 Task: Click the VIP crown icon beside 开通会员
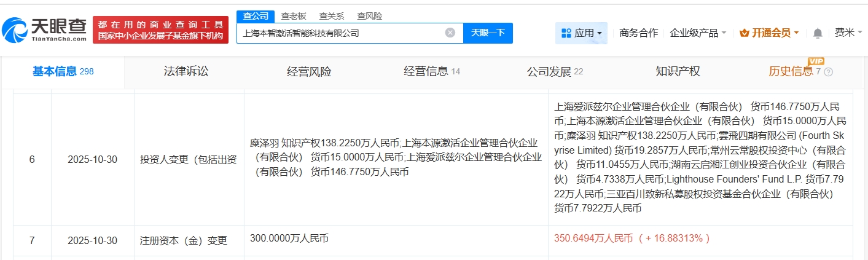coord(744,33)
